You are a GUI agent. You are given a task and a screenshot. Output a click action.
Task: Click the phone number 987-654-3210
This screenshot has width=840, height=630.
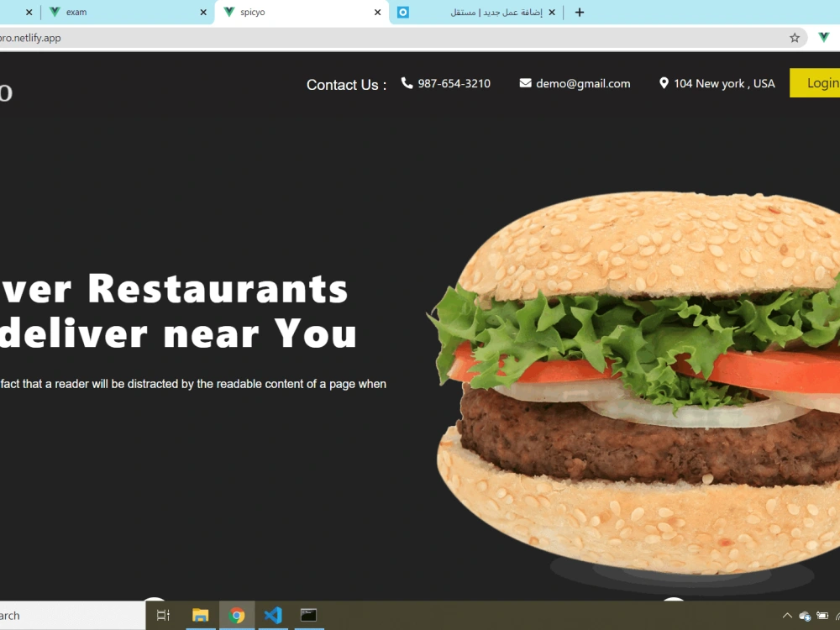click(454, 83)
